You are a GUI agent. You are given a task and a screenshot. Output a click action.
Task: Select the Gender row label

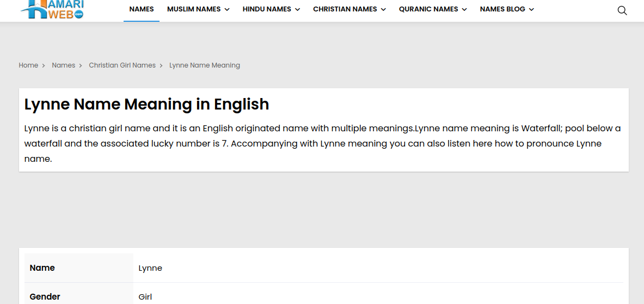click(45, 296)
